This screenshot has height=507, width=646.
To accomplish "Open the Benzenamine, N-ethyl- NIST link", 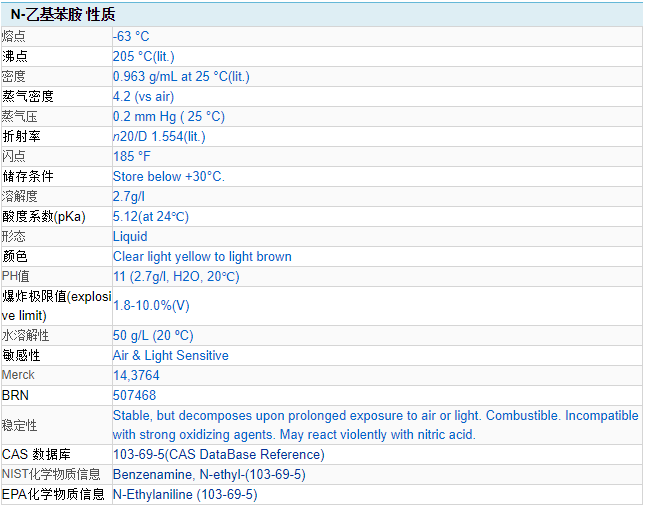I will point(209,474).
